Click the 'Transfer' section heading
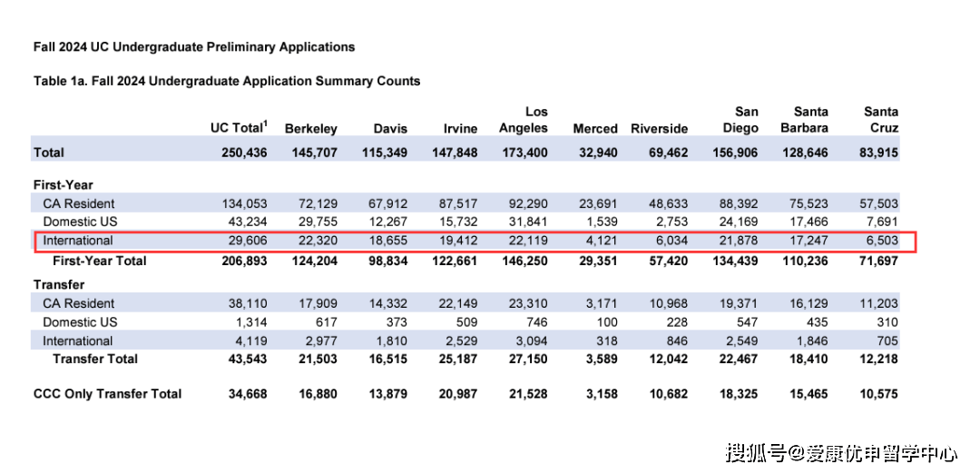 [59, 285]
